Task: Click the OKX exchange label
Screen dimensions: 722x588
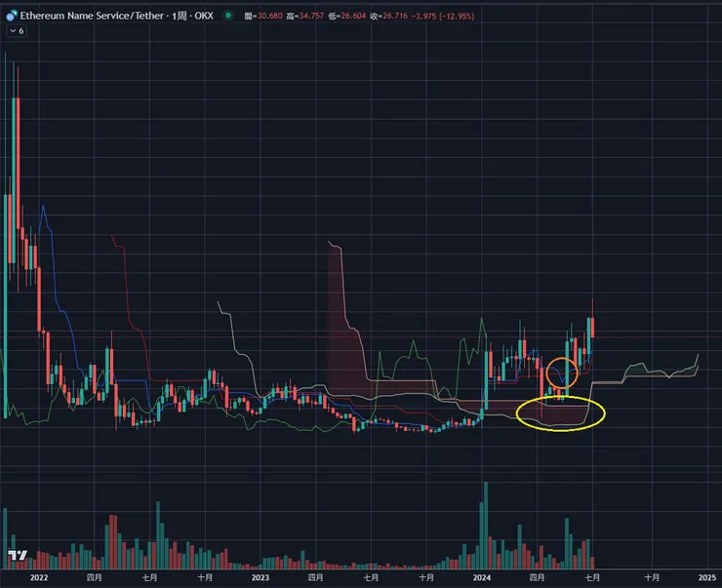Action: click(204, 16)
